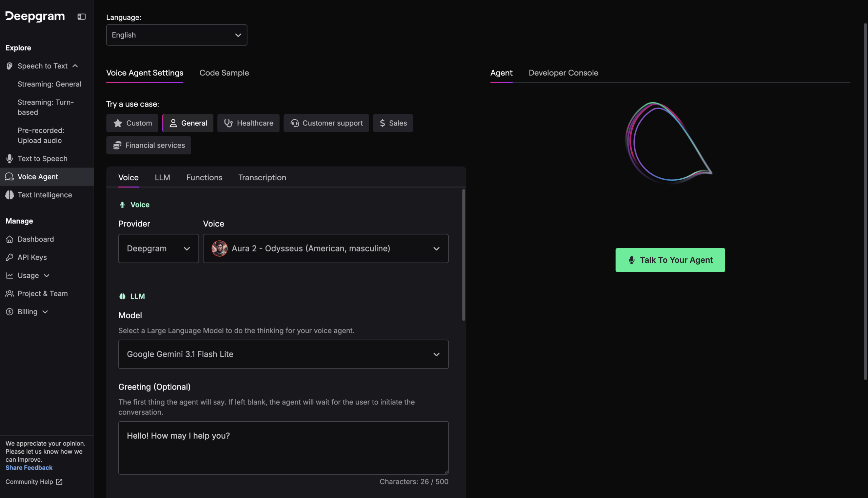Open the Share Feedback link
The image size is (868, 498).
coord(29,467)
